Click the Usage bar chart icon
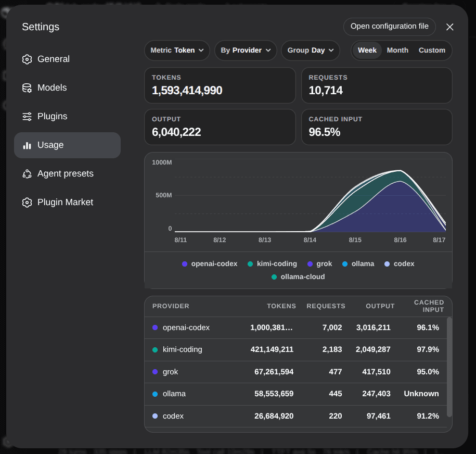The width and height of the screenshot is (476, 454). click(x=27, y=145)
